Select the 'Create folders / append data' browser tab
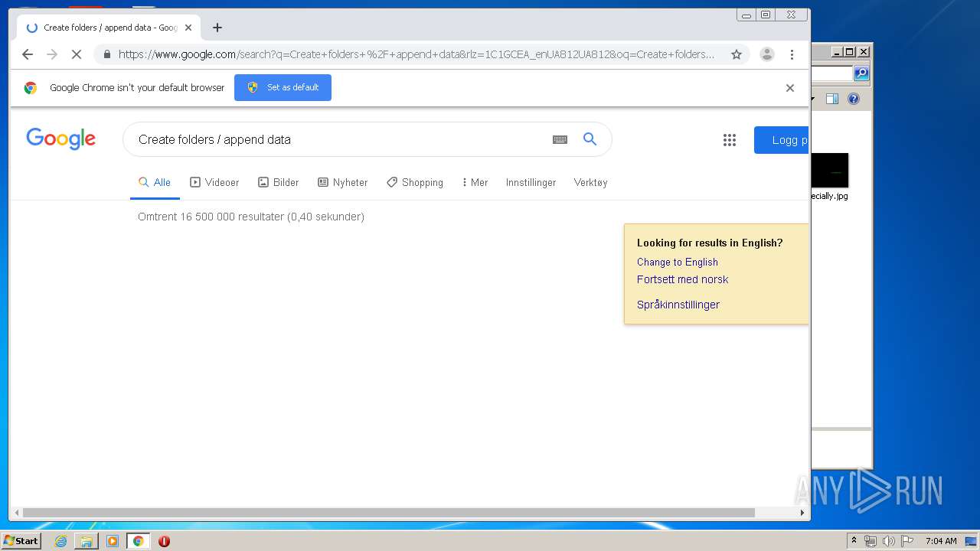 pyautogui.click(x=109, y=28)
